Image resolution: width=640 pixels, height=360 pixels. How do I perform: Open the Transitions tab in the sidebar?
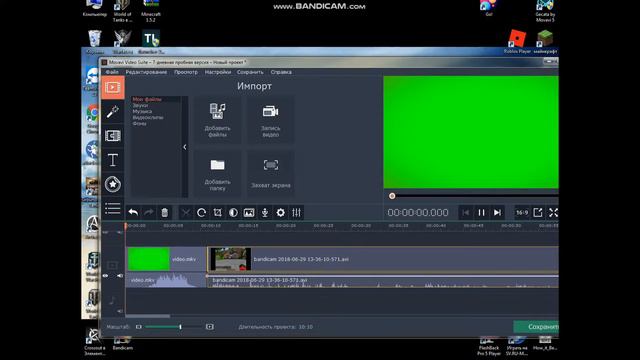[113, 136]
